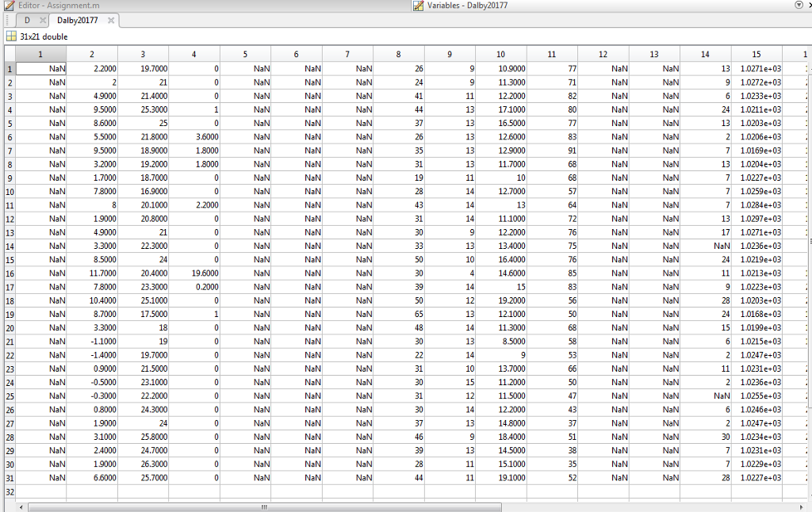Select cell 91 in row 7
Viewport: 812px width, 512px height.
coord(552,151)
